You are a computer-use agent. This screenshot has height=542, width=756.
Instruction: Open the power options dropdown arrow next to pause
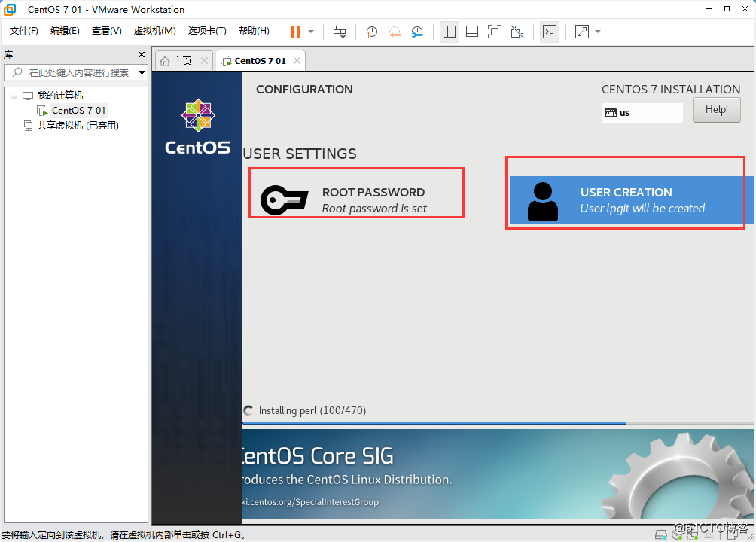311,32
